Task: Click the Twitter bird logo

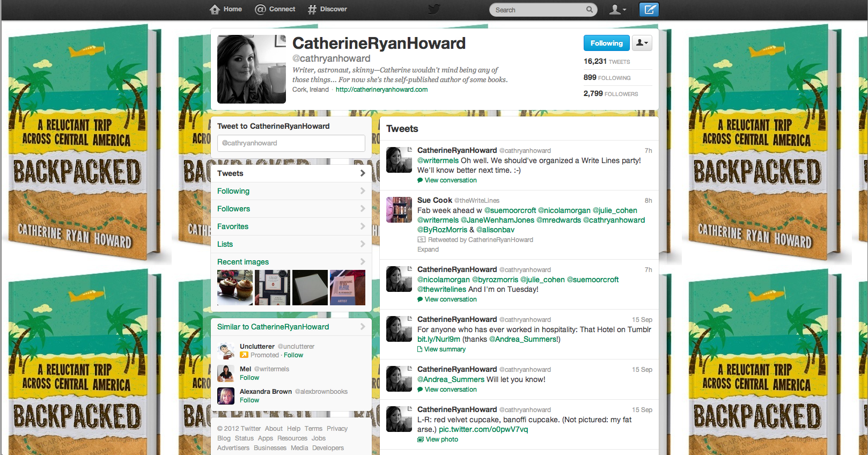Action: [x=434, y=9]
